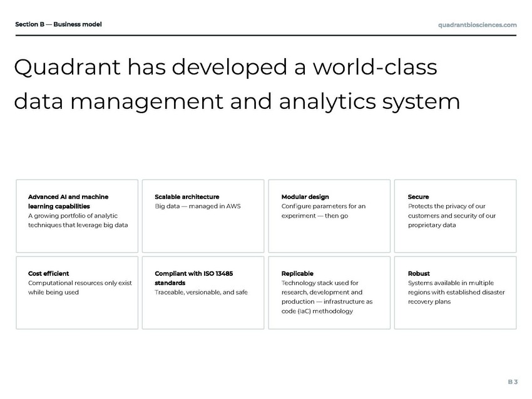
Task: Click the 'B 3' page number
Action: [x=512, y=381]
